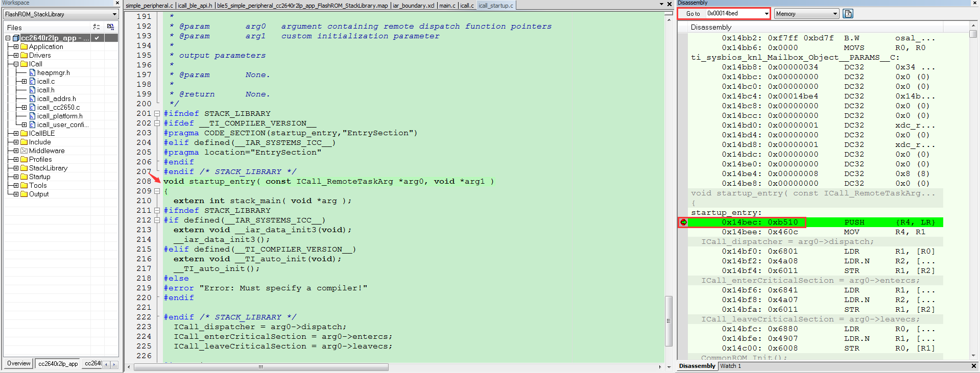Click the Go to address input field
980x373 pixels.
[x=734, y=14]
